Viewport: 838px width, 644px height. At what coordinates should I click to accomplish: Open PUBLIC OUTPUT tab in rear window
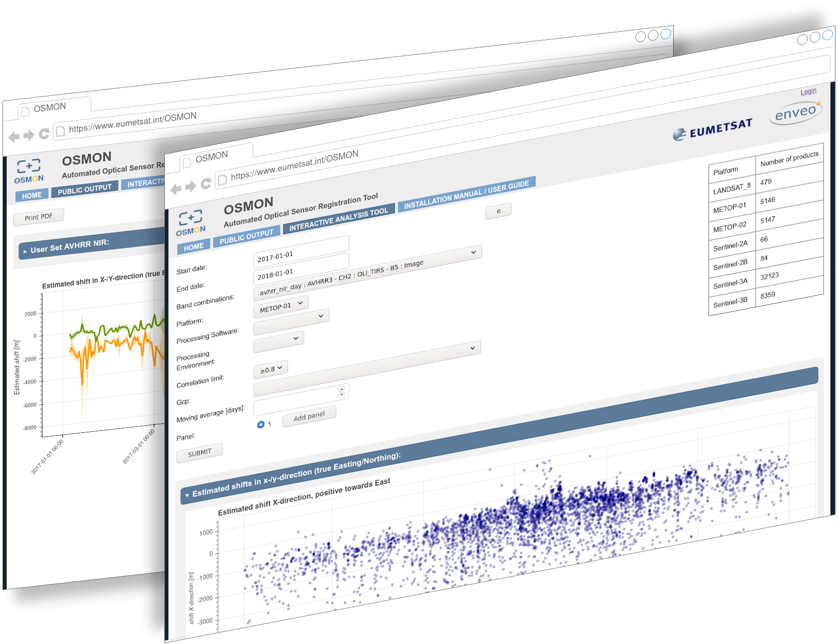pyautogui.click(x=85, y=189)
